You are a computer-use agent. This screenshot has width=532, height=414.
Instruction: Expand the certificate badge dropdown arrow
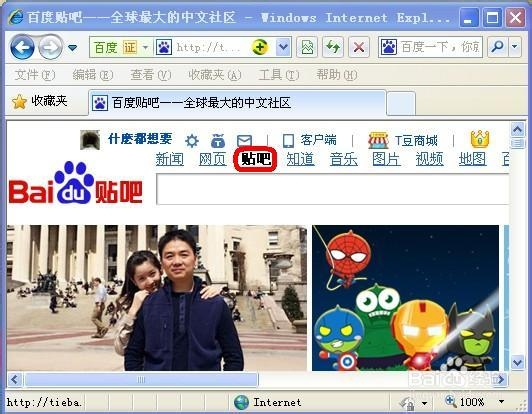[146, 47]
